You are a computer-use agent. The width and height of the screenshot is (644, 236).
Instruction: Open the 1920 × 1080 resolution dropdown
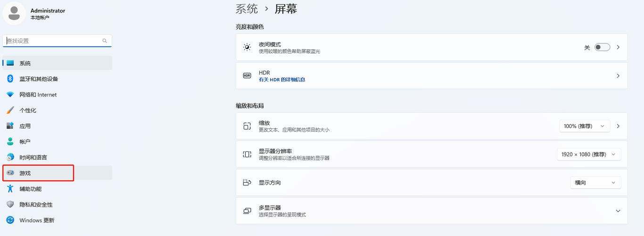tap(589, 154)
